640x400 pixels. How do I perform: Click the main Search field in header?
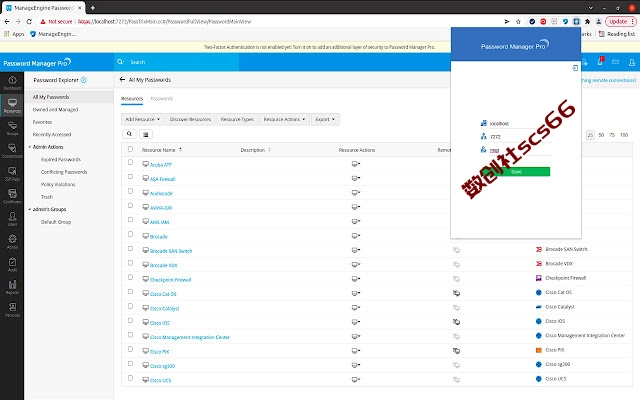(176, 62)
